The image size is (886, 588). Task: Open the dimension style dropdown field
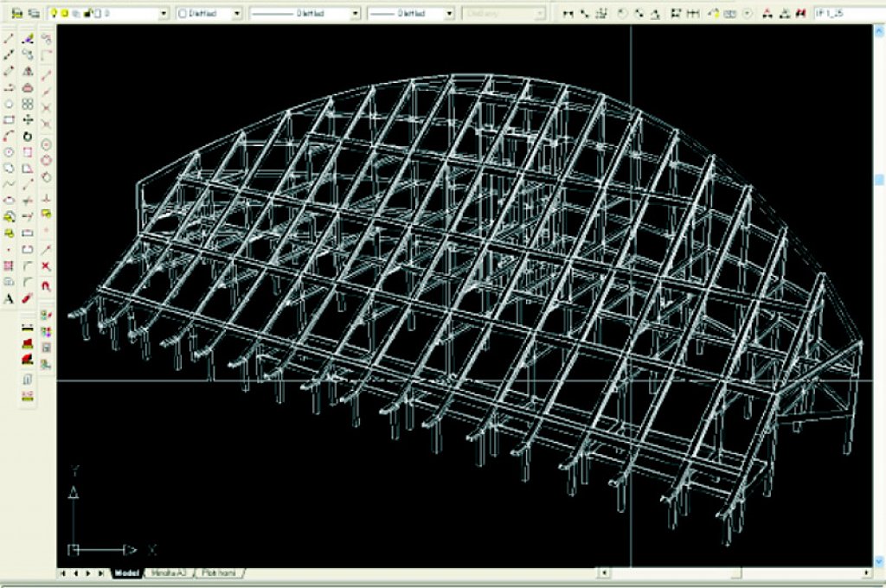point(850,13)
